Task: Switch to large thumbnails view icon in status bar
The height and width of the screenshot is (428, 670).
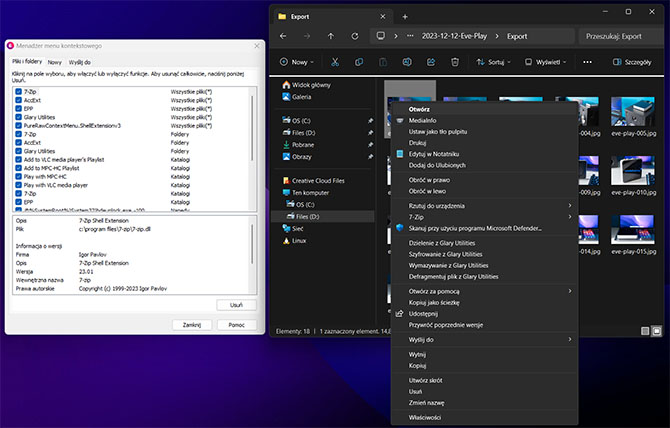Action: pos(657,331)
